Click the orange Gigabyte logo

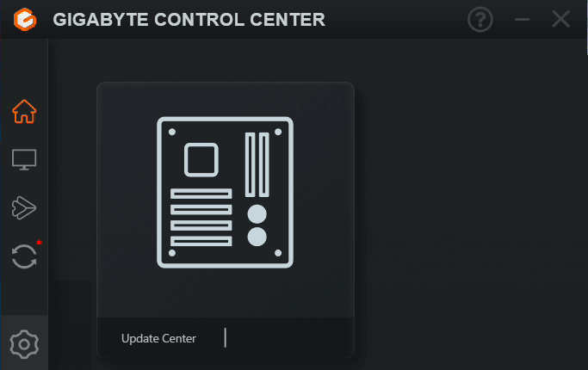(25, 19)
